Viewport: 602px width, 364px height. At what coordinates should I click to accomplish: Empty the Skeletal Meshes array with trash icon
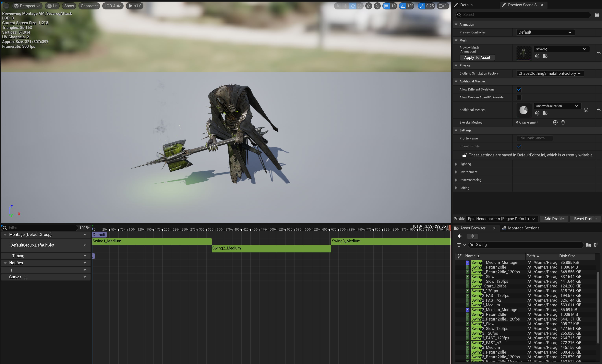[563, 122]
